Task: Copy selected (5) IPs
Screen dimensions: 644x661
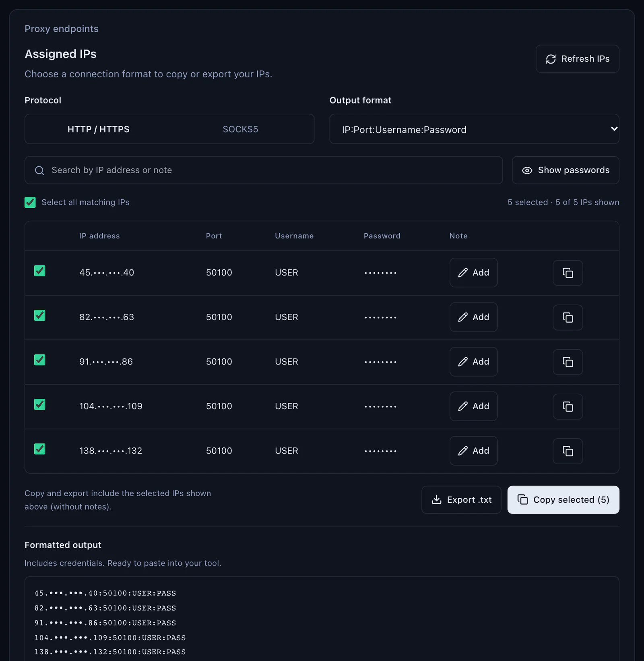Action: click(x=563, y=500)
